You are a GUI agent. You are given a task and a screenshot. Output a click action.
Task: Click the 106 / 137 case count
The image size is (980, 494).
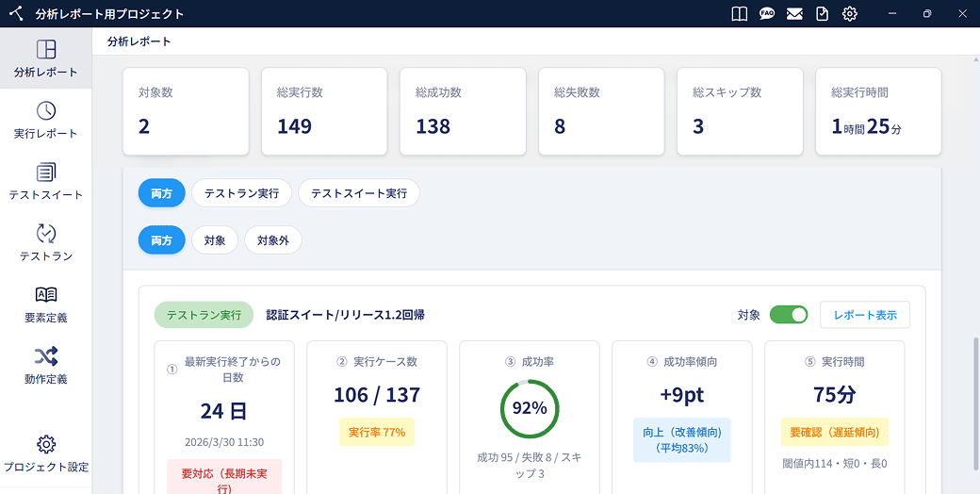(x=377, y=395)
